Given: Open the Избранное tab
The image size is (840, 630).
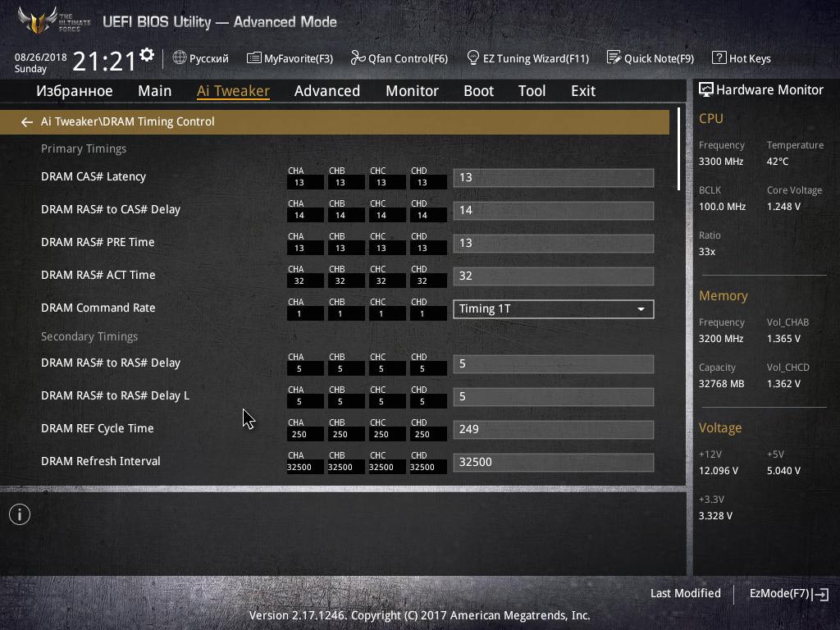Looking at the screenshot, I should tap(75, 91).
